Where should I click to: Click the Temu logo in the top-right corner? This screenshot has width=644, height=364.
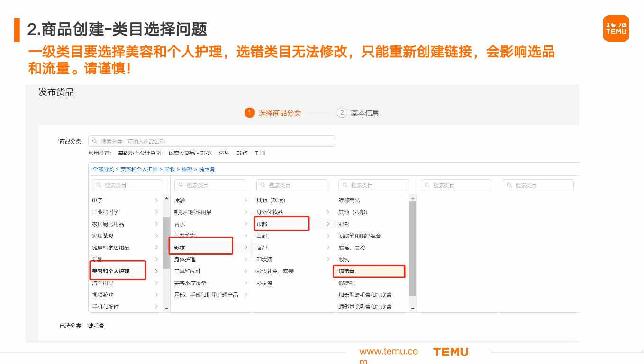pyautogui.click(x=616, y=28)
